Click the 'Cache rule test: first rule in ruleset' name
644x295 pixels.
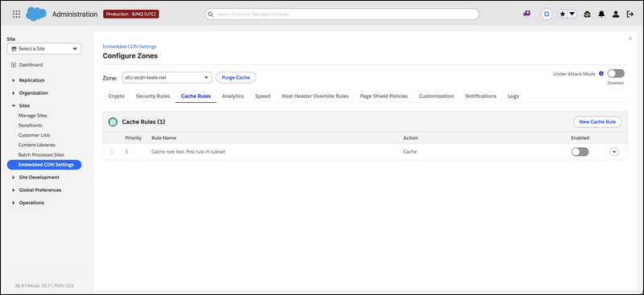click(188, 152)
